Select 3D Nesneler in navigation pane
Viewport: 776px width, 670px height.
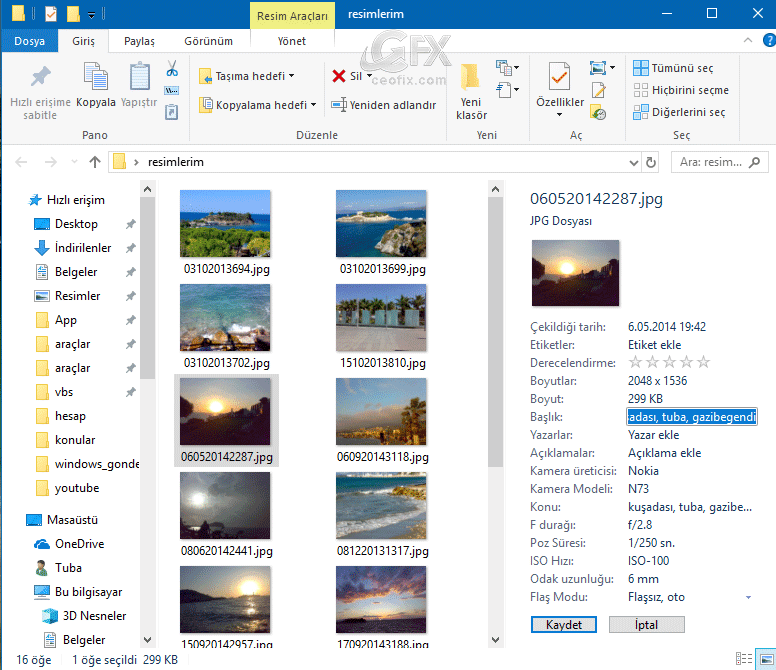point(94,616)
